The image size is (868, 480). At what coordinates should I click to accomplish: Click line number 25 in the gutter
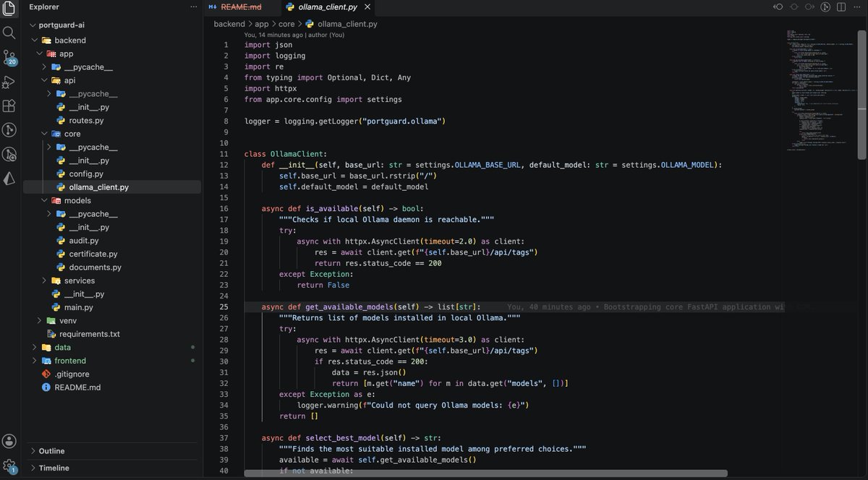point(224,307)
